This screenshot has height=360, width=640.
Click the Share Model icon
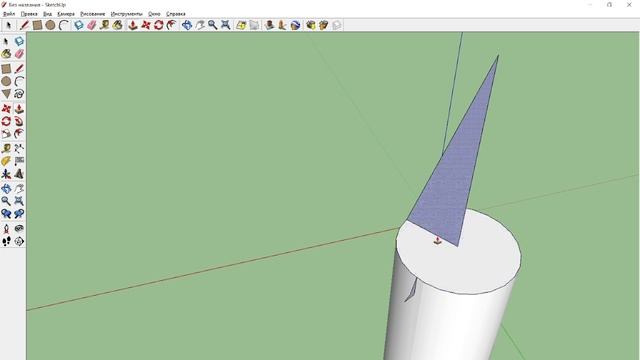click(324, 25)
